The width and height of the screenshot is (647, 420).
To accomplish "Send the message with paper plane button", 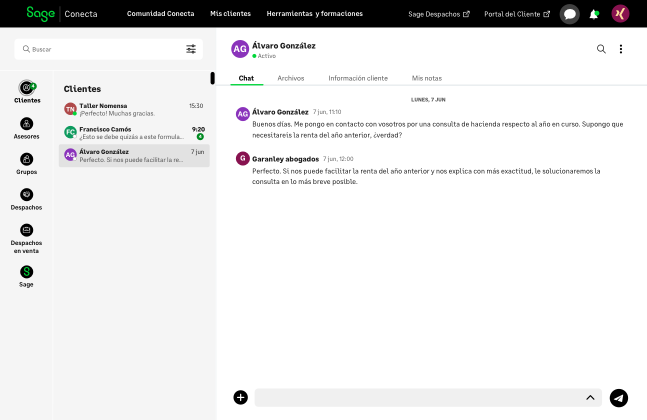I will (619, 398).
